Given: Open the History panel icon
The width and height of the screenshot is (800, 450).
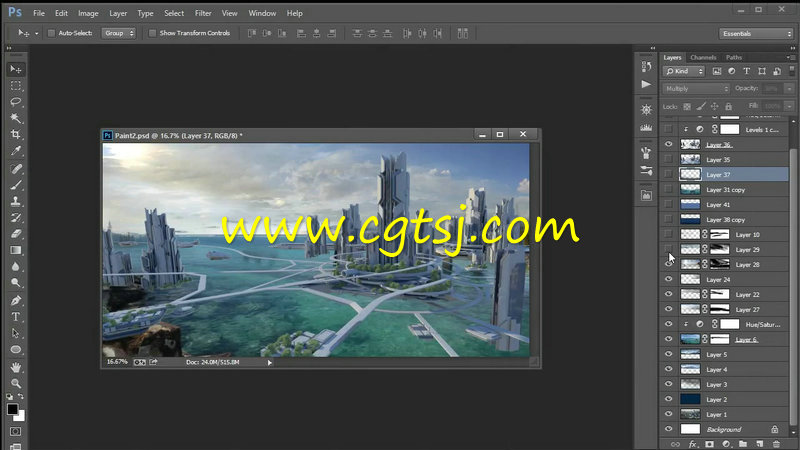Looking at the screenshot, I should 646,66.
